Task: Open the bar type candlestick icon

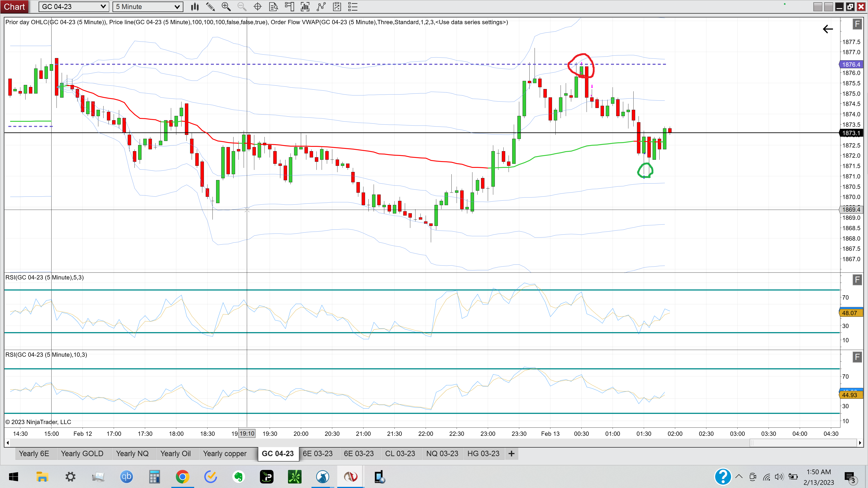Action: (x=194, y=7)
